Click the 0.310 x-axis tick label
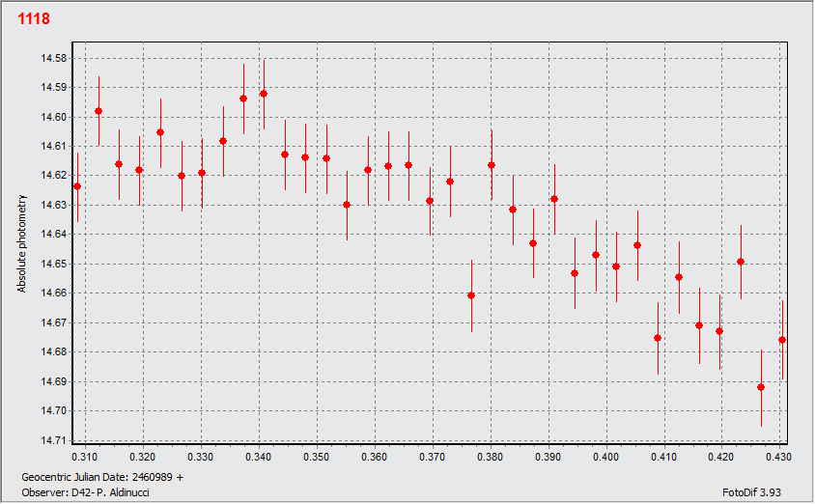This screenshot has width=815, height=504. pyautogui.click(x=85, y=456)
